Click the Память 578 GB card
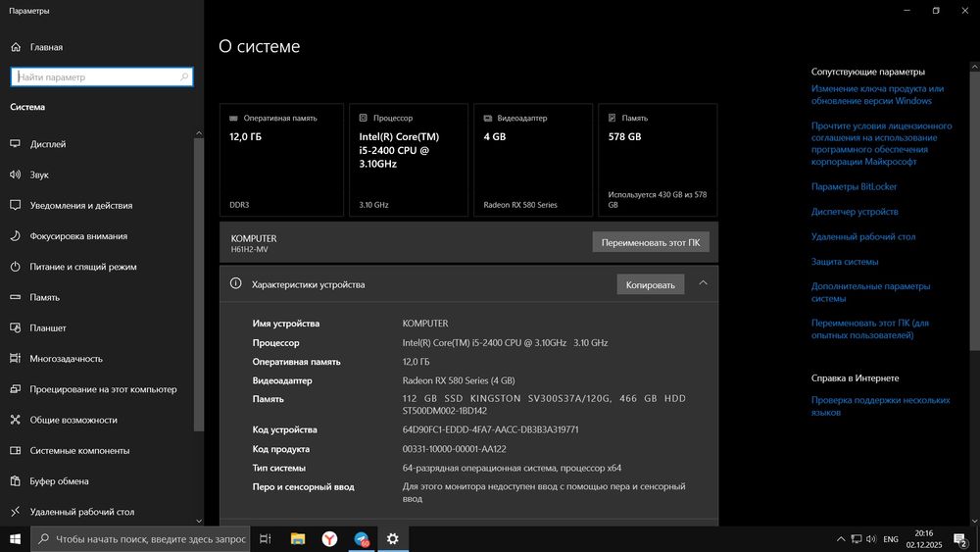This screenshot has height=552, width=980. (x=658, y=160)
